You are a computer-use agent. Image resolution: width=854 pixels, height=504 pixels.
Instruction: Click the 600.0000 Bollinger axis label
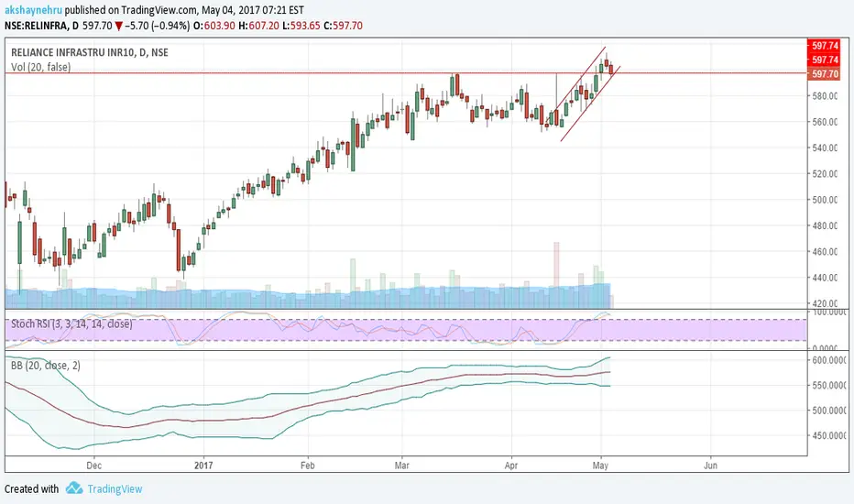[x=829, y=360]
